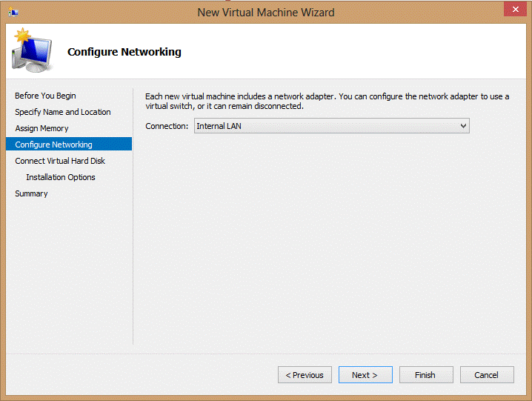Open the Installation Options sub-step

61,177
